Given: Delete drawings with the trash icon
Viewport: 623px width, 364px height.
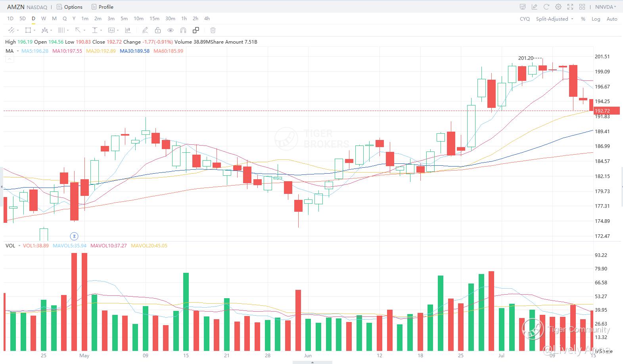Looking at the screenshot, I should [x=213, y=30].
